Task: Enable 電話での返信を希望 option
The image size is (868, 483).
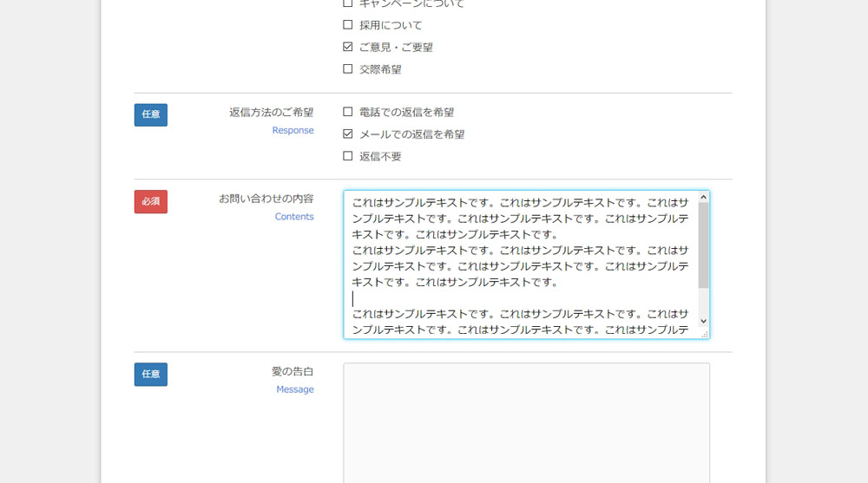Action: click(x=348, y=112)
